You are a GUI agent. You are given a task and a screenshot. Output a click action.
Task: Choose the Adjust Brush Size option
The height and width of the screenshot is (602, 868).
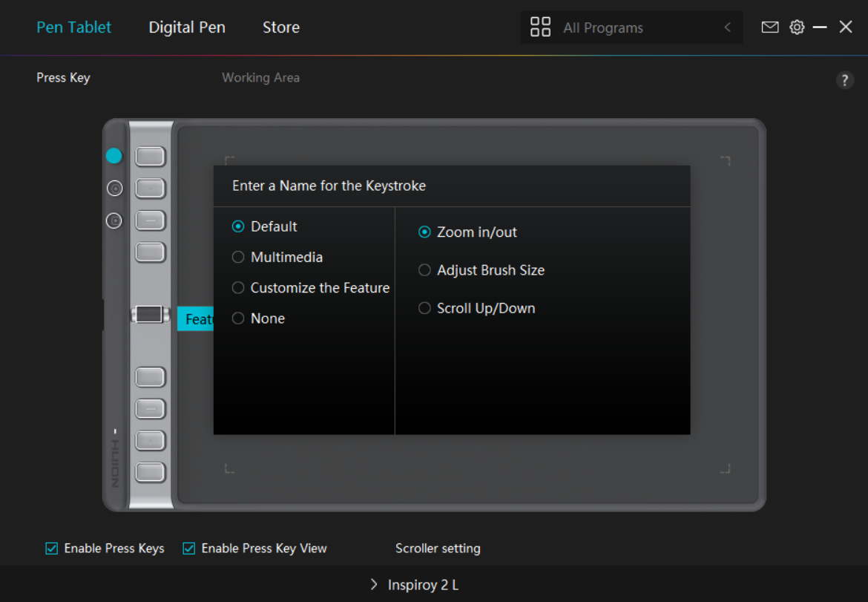pyautogui.click(x=424, y=270)
